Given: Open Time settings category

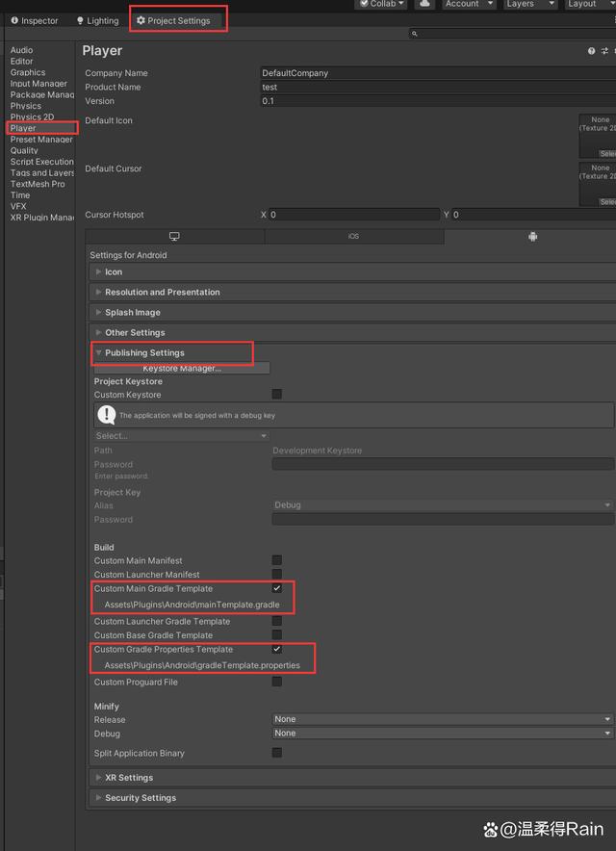Looking at the screenshot, I should [x=20, y=194].
